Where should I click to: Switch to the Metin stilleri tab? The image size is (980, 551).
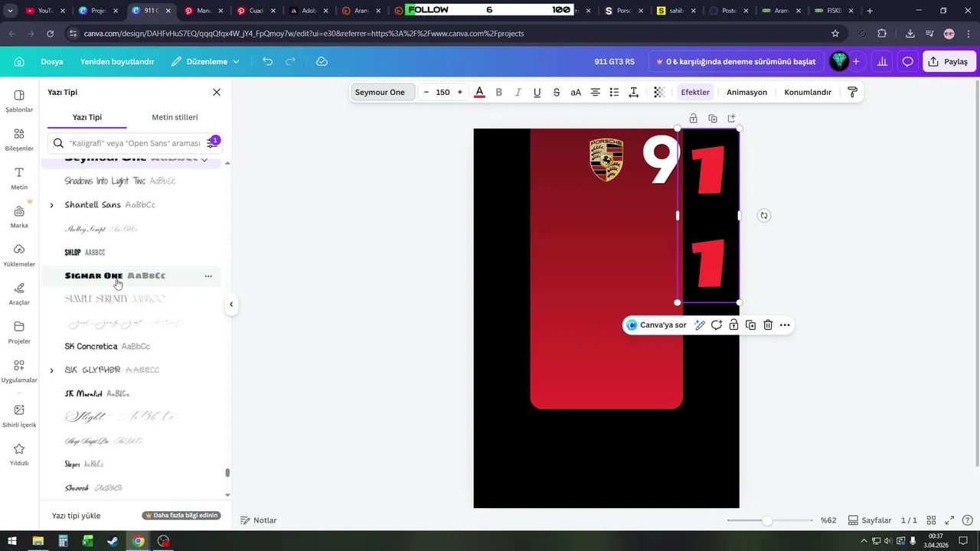coord(175,117)
